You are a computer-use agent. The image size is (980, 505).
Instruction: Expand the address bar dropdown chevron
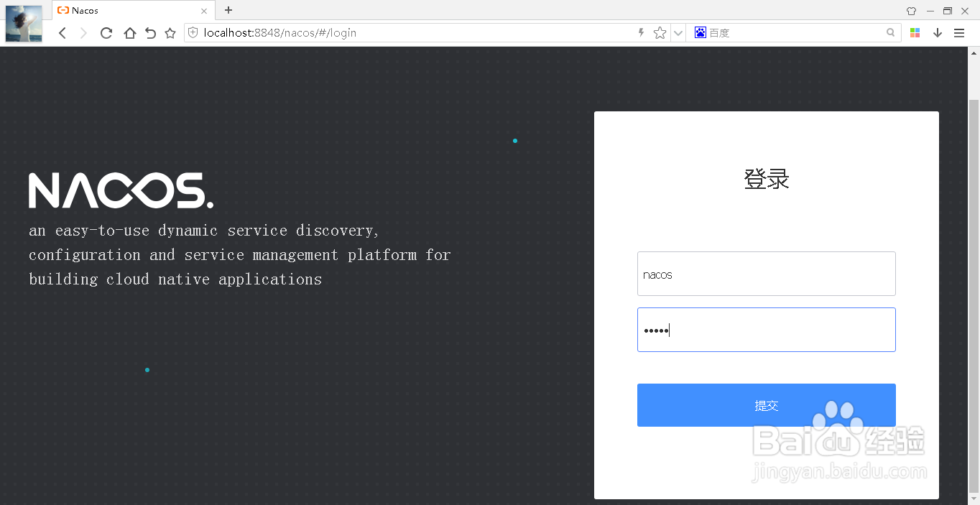[x=678, y=33]
